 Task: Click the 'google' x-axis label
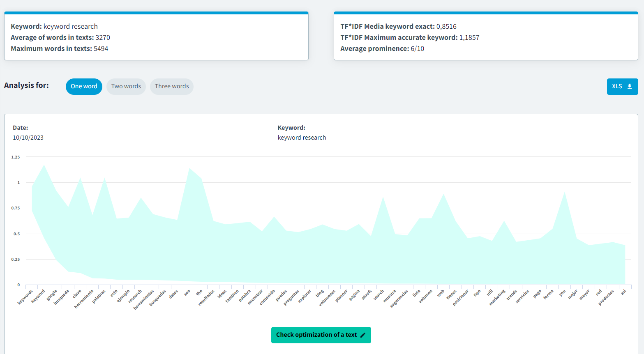point(52,295)
